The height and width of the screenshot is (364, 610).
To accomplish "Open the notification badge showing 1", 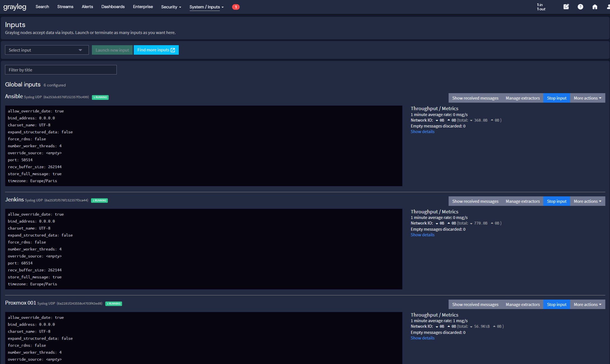I will click(236, 7).
